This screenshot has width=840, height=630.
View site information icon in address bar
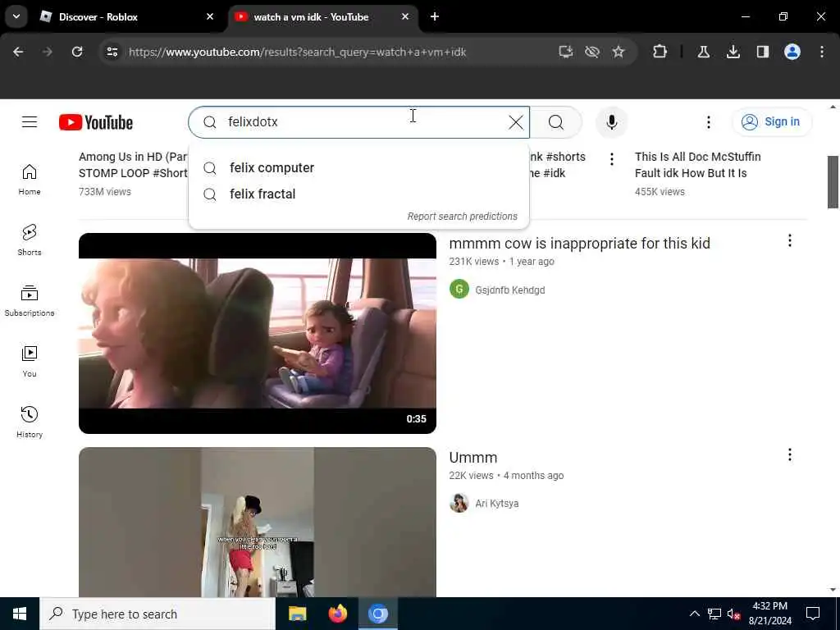[x=112, y=52]
